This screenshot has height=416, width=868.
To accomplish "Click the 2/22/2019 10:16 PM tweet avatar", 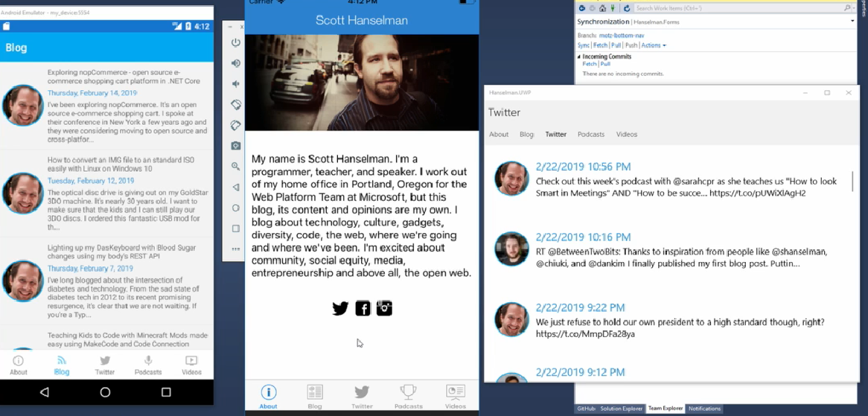I will (511, 249).
